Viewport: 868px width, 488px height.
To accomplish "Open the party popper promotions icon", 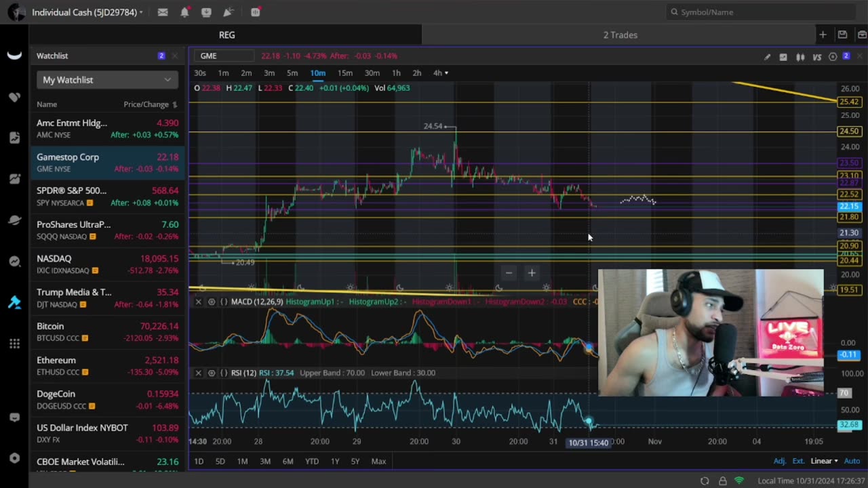I will [228, 12].
